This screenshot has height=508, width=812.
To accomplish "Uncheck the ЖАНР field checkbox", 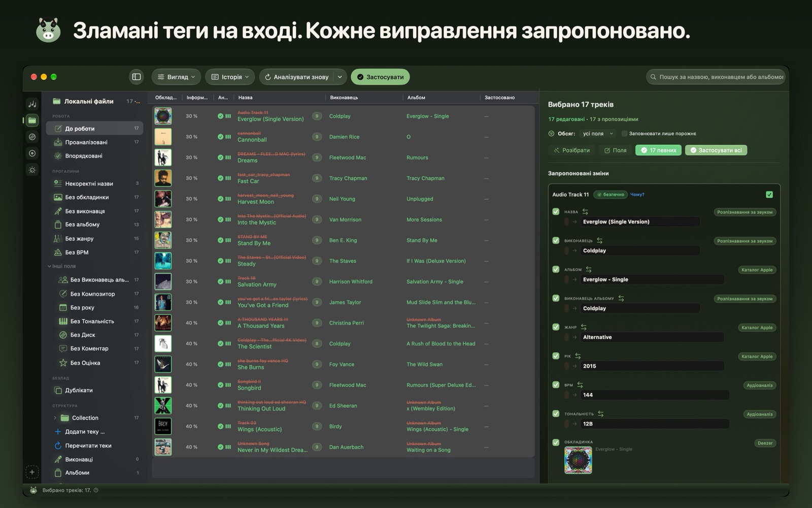I will click(x=556, y=327).
